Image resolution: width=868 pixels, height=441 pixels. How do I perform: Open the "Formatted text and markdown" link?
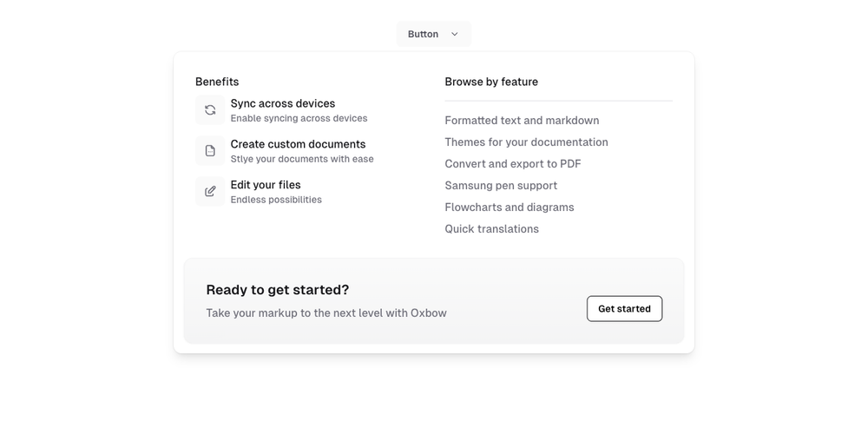pos(522,121)
